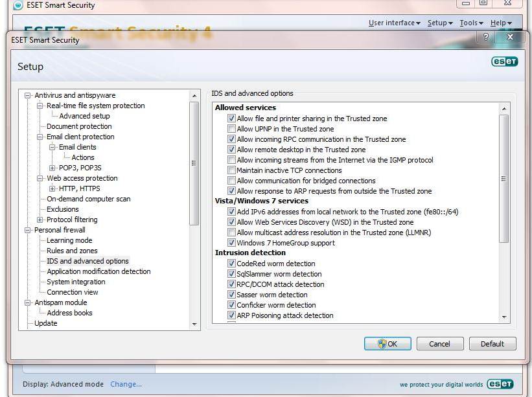Click the ESET logo in Setup header

(x=504, y=62)
